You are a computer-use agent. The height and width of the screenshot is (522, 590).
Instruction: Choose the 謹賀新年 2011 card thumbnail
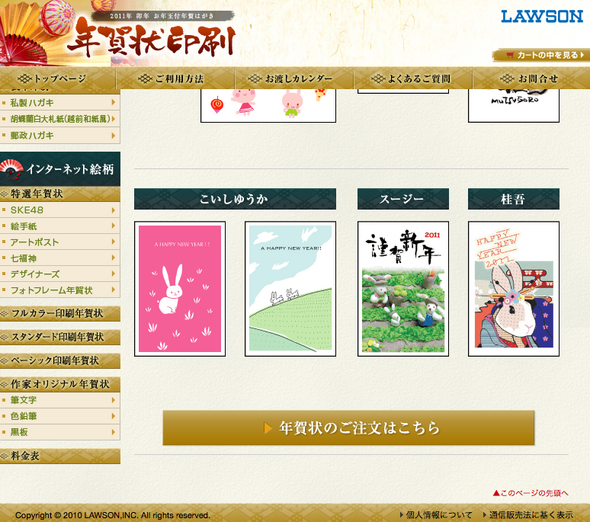point(403,289)
